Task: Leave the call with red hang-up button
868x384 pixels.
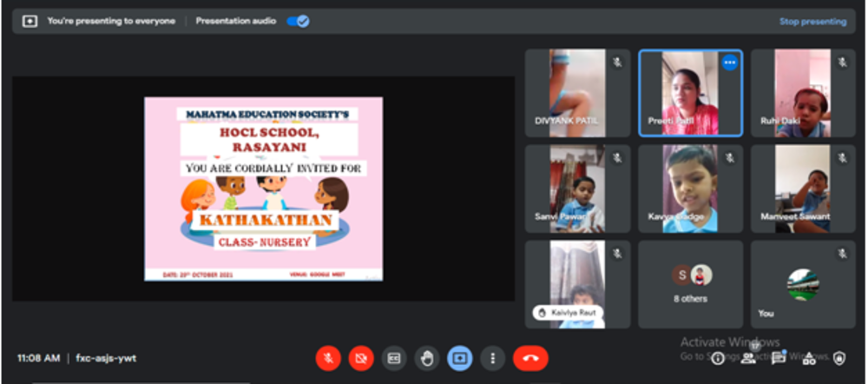Action: pos(530,358)
